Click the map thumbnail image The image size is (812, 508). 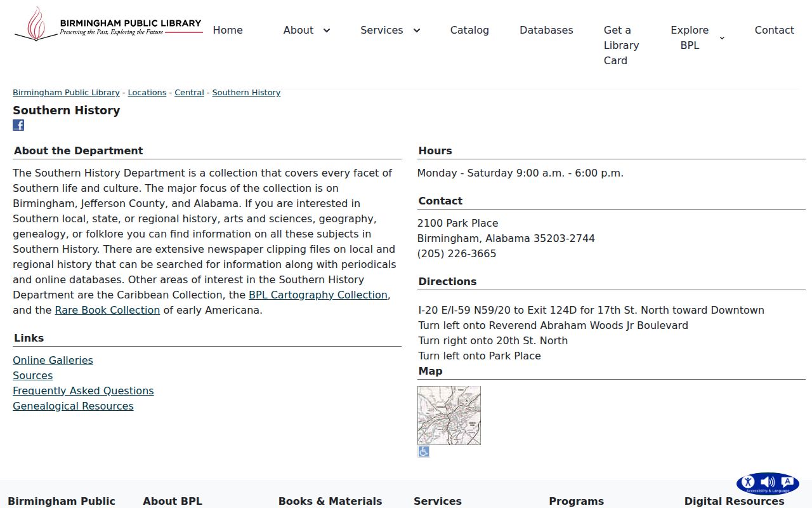pyautogui.click(x=449, y=415)
